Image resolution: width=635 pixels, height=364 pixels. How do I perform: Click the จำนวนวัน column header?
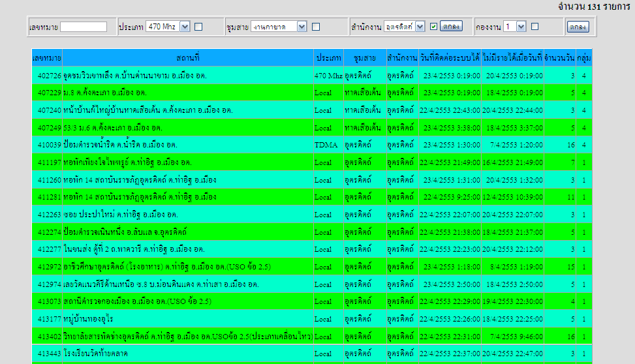560,58
